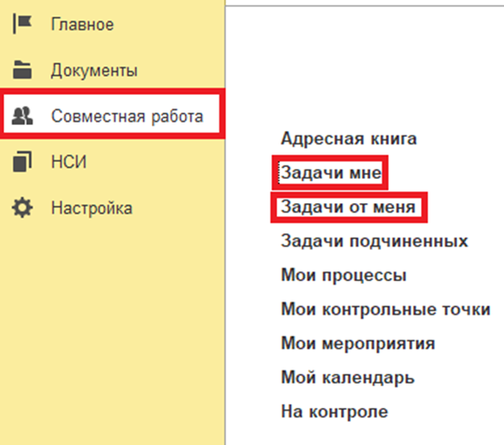Open the Настройка section
This screenshot has width=504, height=445.
tap(92, 207)
